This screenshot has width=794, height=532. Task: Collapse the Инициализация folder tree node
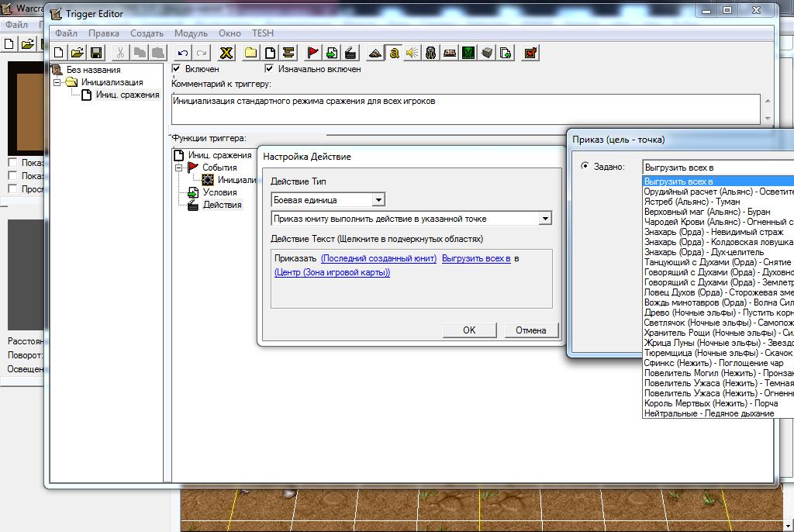click(x=57, y=82)
